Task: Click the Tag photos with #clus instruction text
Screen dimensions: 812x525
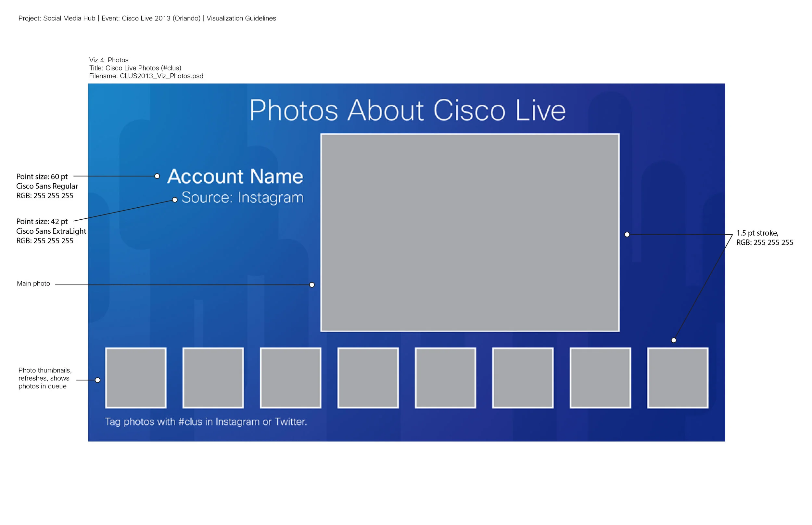Action: click(x=206, y=422)
